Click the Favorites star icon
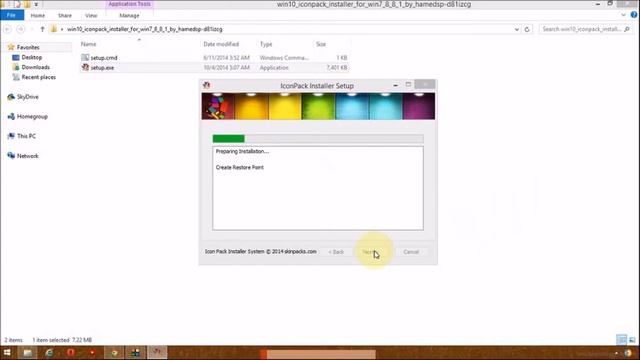This screenshot has width=640, height=360. [11, 47]
